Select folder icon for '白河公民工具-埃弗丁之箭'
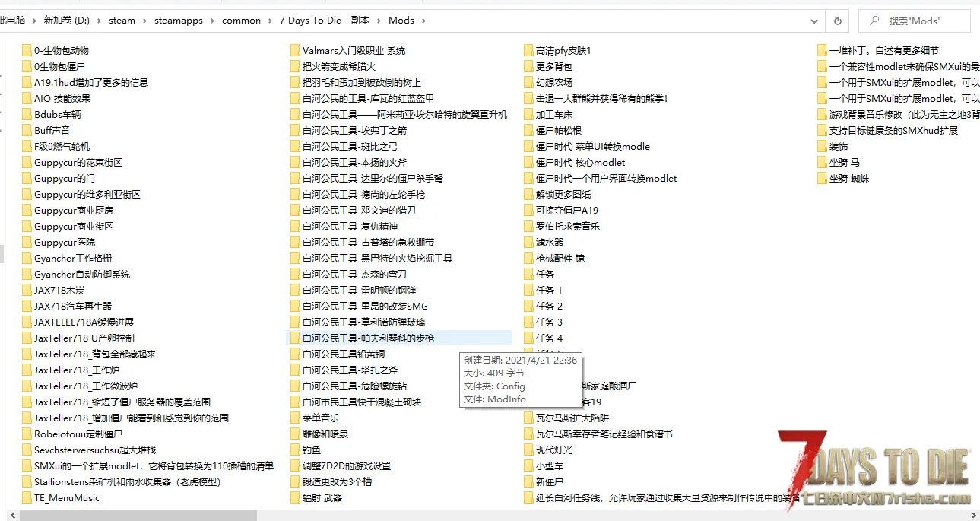 [296, 131]
